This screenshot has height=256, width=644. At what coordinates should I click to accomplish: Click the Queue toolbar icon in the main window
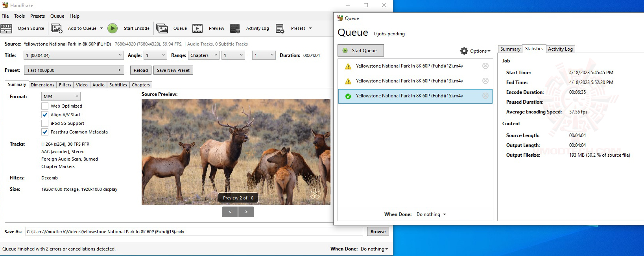point(162,28)
